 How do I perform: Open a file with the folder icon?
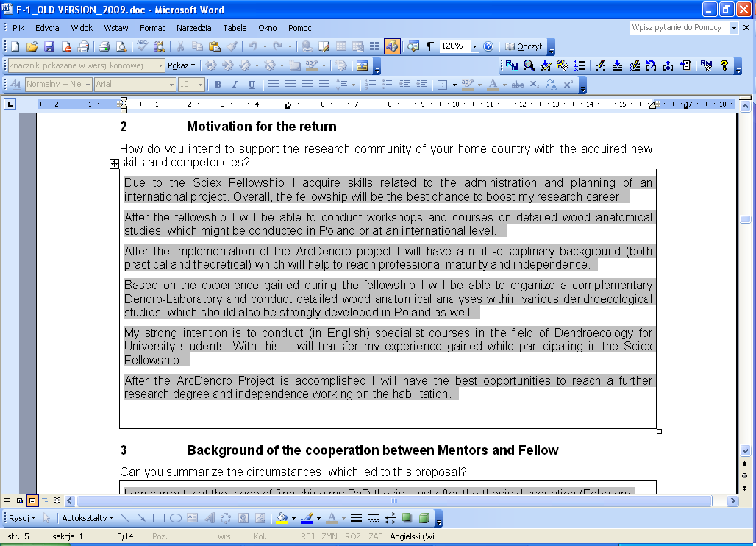32,46
